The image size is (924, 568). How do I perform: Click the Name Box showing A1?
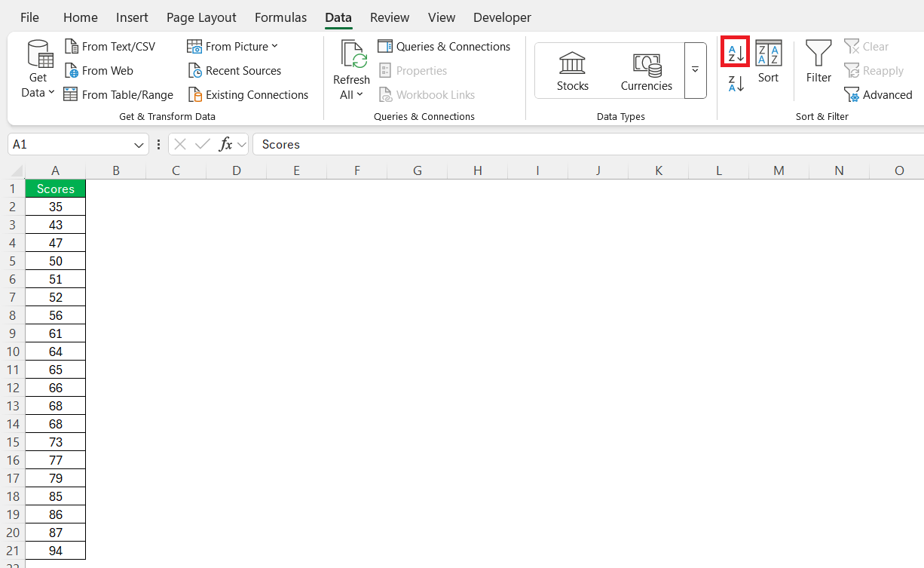click(69, 144)
